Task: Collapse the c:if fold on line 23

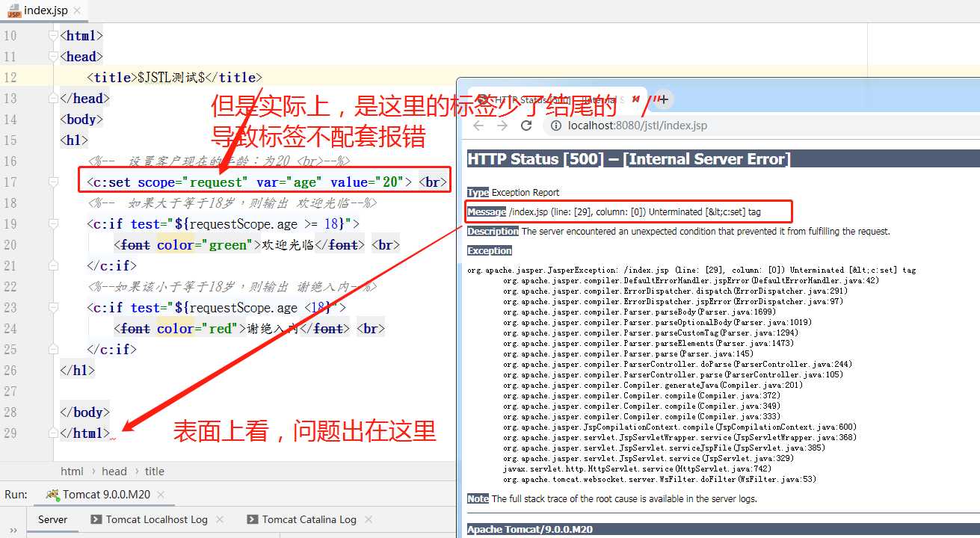Action: pyautogui.click(x=52, y=308)
